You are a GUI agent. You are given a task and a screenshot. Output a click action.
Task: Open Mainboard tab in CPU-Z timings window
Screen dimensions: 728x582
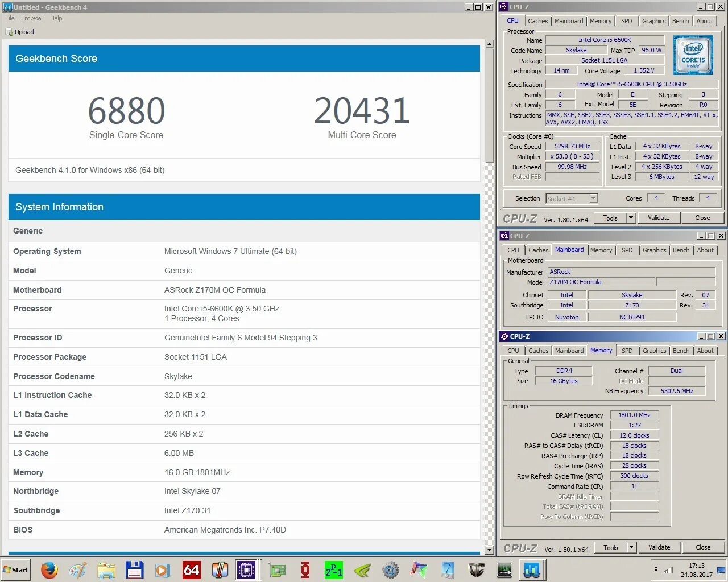[x=569, y=351]
